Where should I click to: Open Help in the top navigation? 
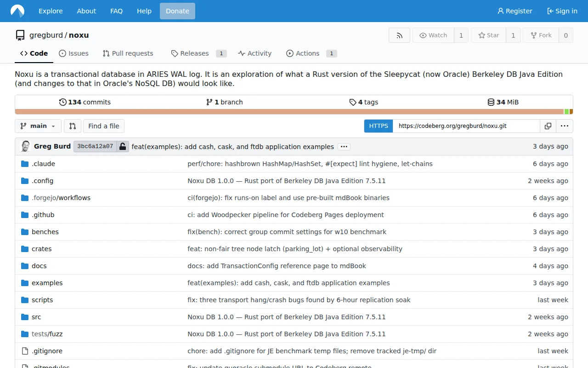tap(144, 11)
